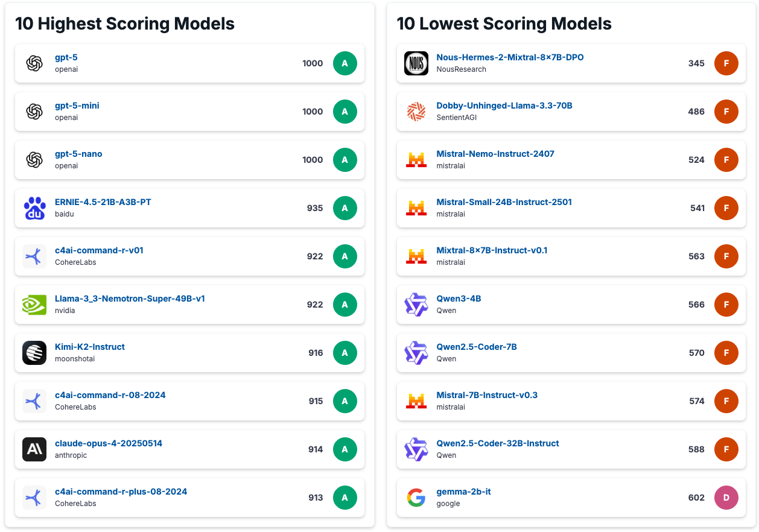This screenshot has width=759, height=532.
Task: Click the score 602 for gemma-2b-it
Action: coord(696,498)
